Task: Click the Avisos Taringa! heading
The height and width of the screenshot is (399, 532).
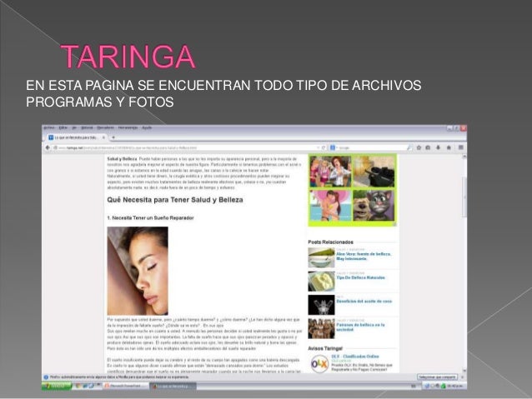Action: pyautogui.click(x=325, y=348)
